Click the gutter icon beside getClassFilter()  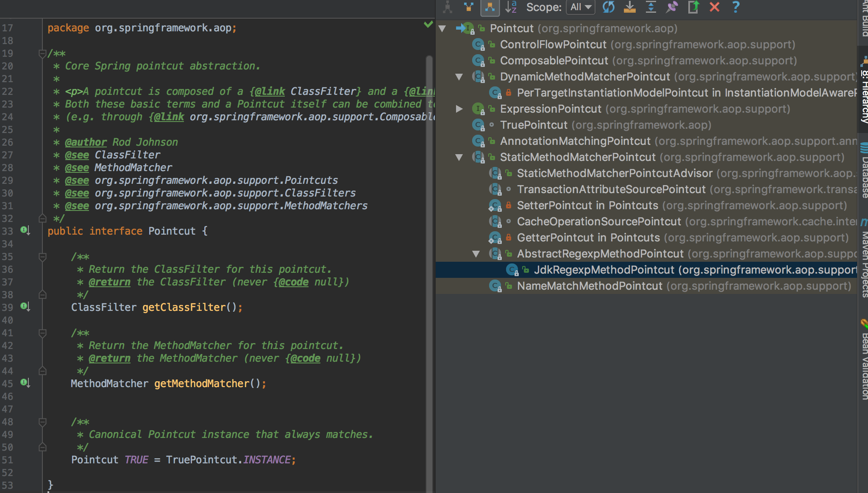tap(25, 307)
